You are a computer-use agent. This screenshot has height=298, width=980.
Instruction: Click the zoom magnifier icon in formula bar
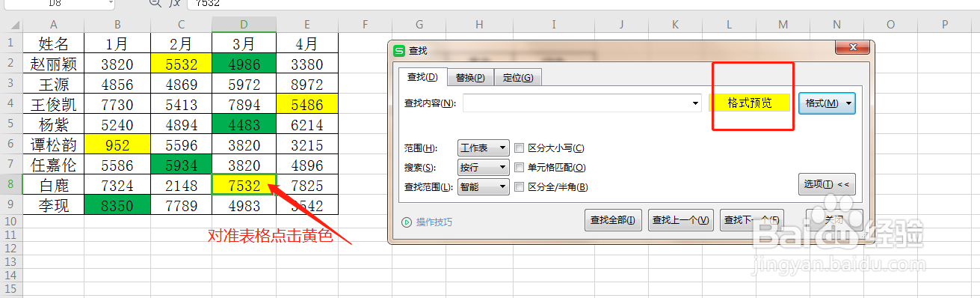click(x=155, y=3)
